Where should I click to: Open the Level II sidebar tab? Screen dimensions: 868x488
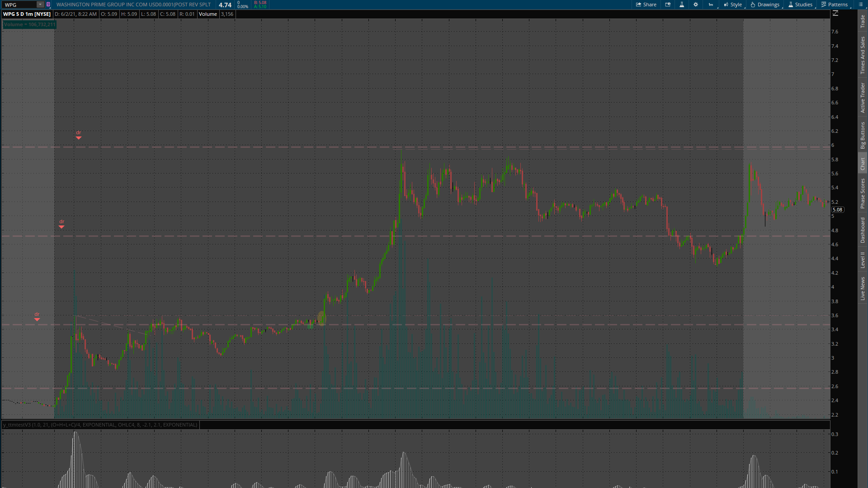863,260
